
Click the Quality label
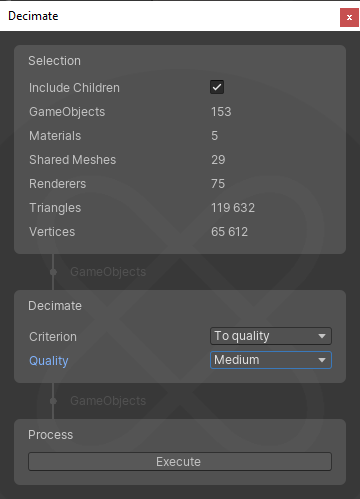[49, 361]
